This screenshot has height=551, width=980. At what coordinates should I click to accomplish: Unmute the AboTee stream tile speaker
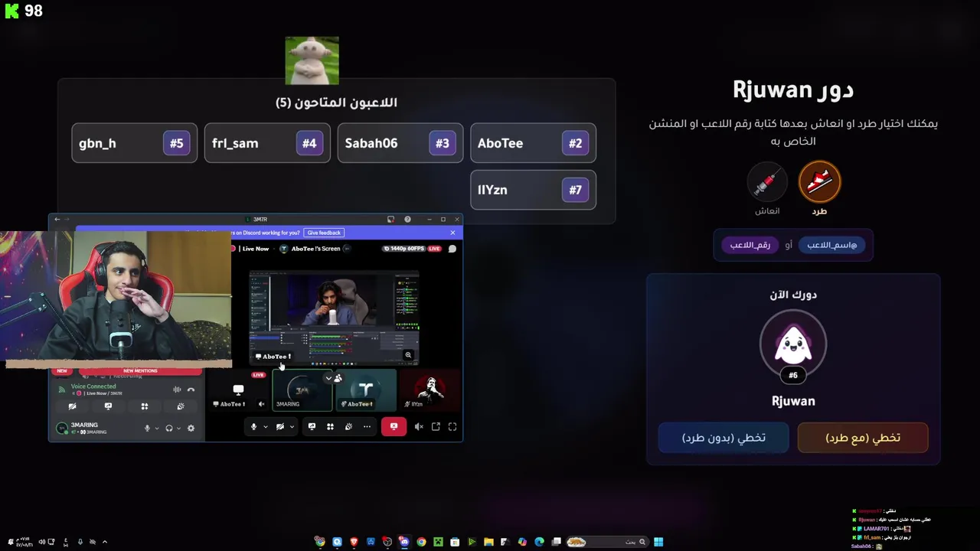coord(262,404)
